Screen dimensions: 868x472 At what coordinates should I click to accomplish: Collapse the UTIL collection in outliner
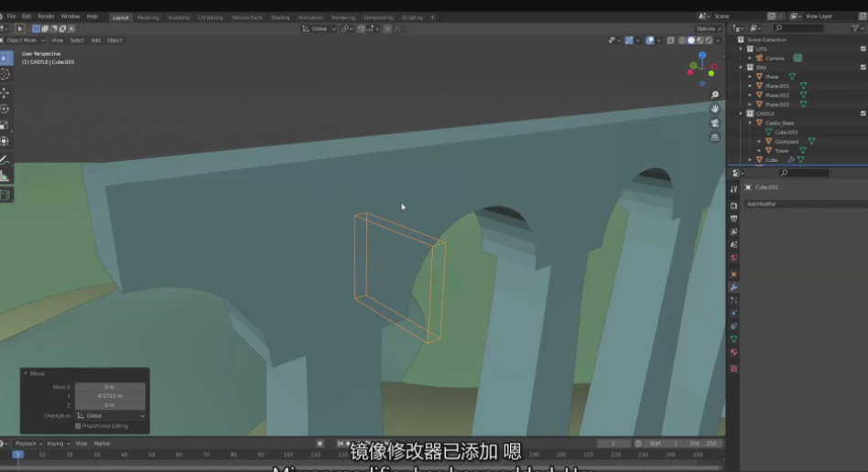point(741,48)
